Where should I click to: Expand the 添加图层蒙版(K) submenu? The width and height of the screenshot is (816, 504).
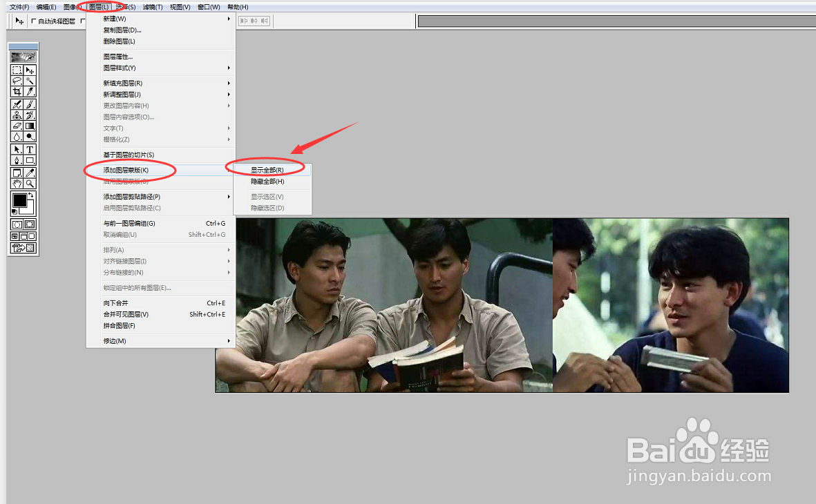click(x=161, y=170)
